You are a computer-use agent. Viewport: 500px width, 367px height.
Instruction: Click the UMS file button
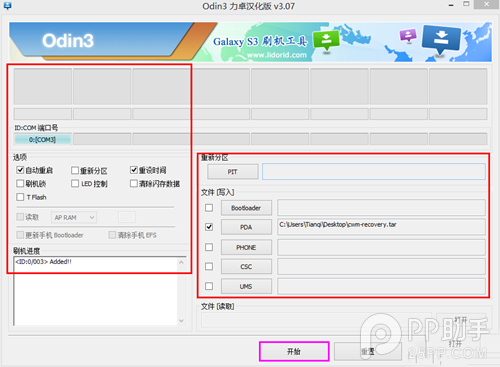point(246,286)
